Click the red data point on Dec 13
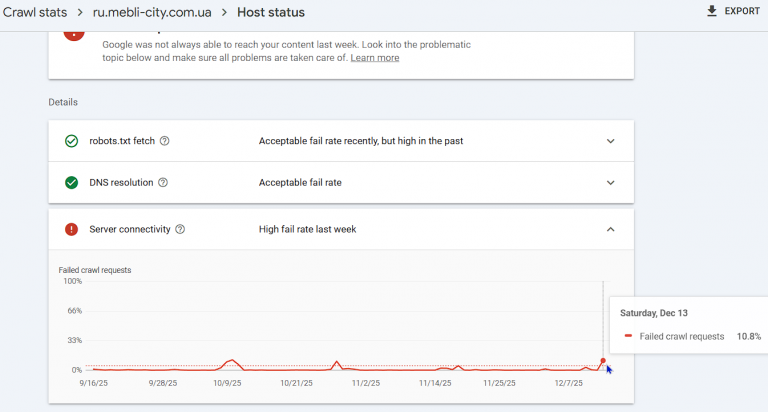The width and height of the screenshot is (768, 412). tap(603, 360)
